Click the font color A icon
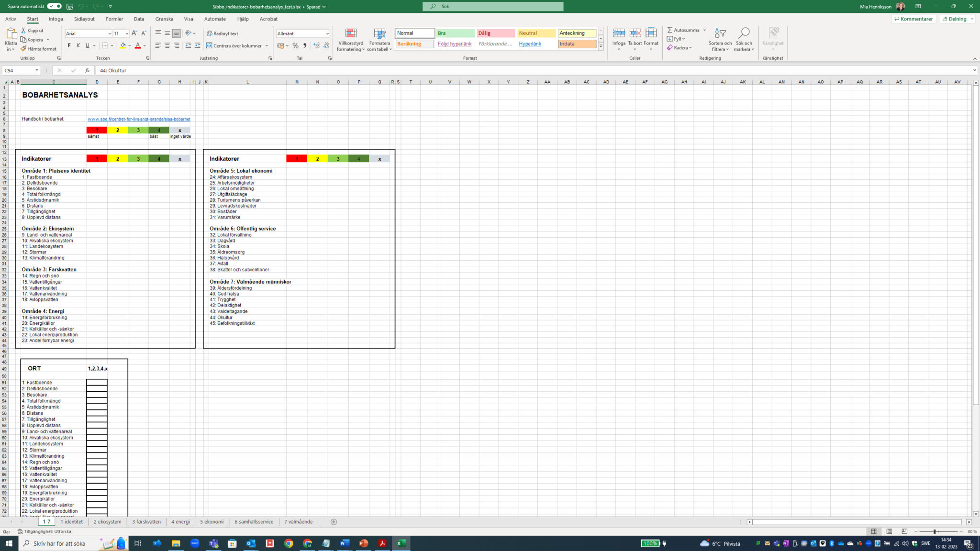The height and width of the screenshot is (551, 980). point(138,45)
